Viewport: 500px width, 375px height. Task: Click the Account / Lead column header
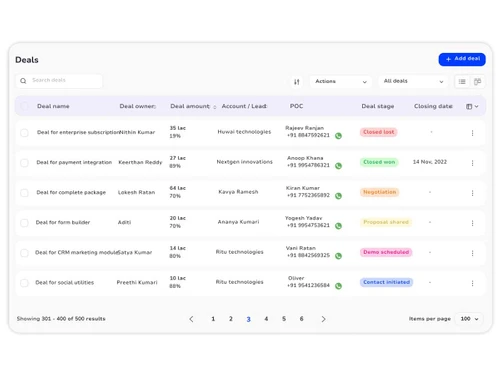tap(244, 106)
